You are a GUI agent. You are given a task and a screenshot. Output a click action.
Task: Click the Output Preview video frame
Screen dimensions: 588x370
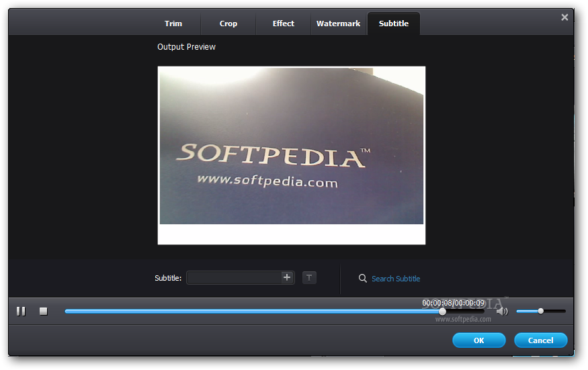click(x=292, y=156)
